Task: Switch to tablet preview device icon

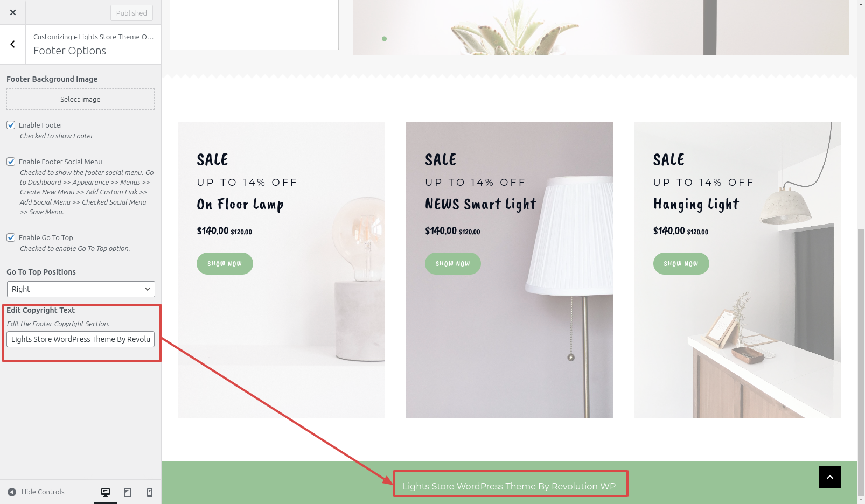Action: [128, 492]
